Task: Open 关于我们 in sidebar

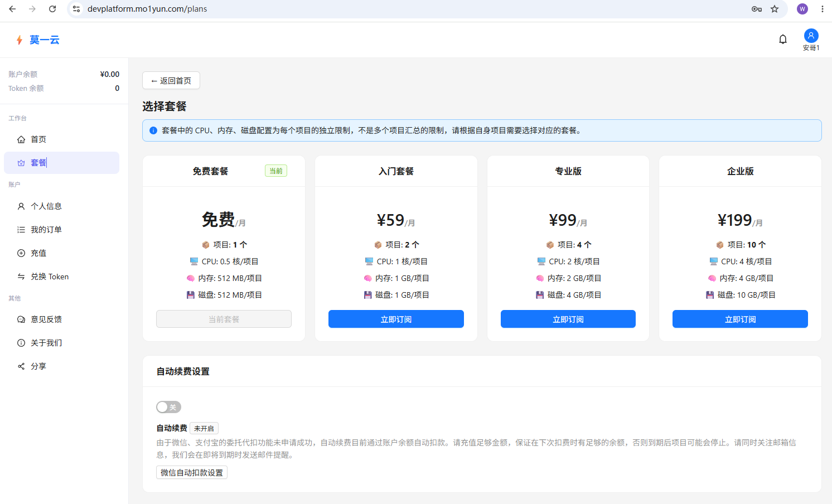Action: pyautogui.click(x=61, y=343)
